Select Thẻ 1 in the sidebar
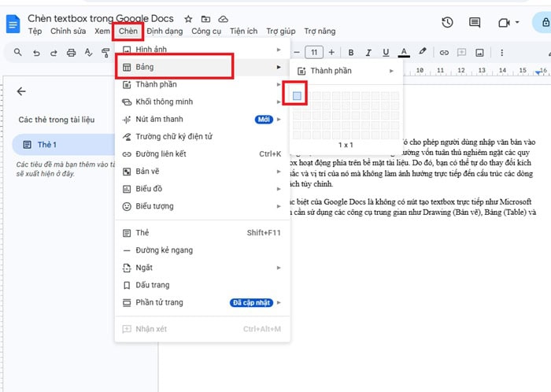Screen dimensions: 551x392 (x=64, y=145)
